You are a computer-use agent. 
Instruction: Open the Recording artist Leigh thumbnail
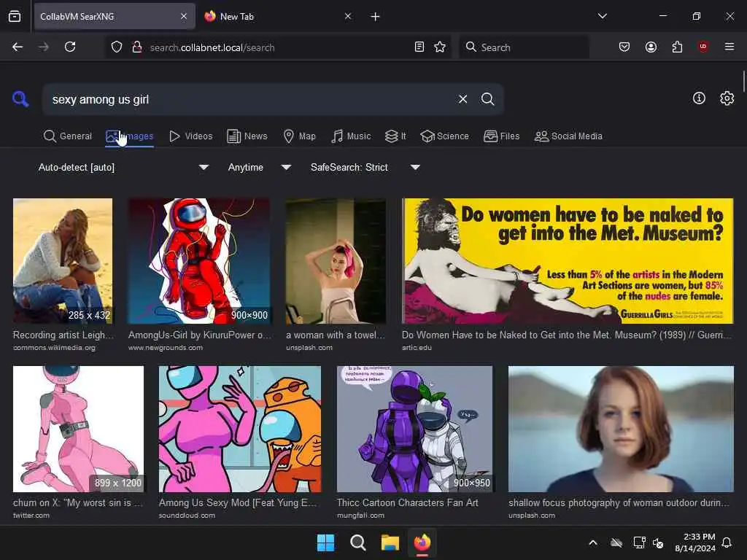pos(63,261)
